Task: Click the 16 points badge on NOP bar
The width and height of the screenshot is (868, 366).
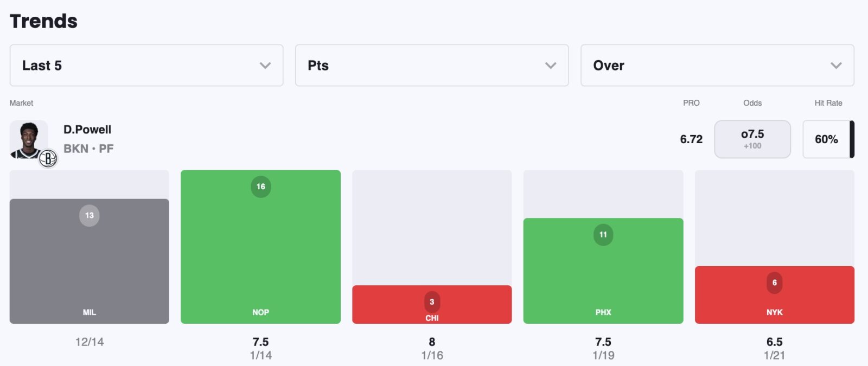Action: point(260,187)
